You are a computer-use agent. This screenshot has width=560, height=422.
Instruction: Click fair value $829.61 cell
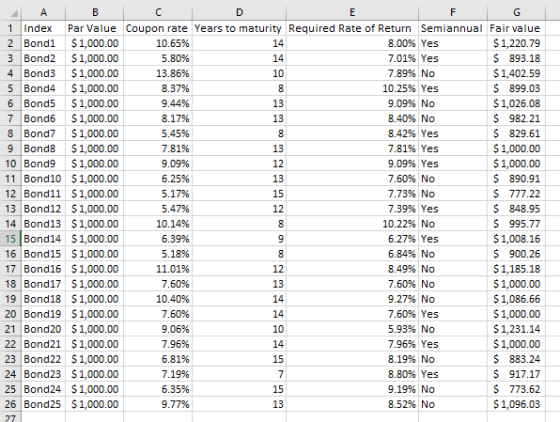tap(516, 134)
